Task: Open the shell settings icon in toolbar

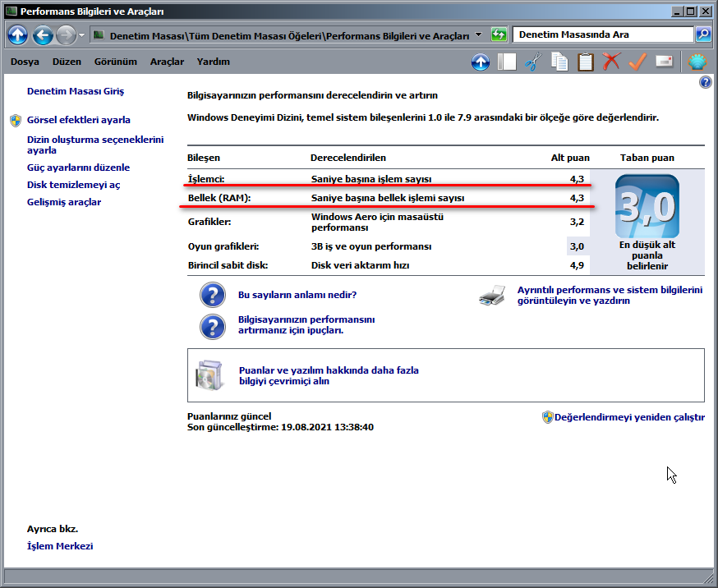Action: [x=697, y=62]
